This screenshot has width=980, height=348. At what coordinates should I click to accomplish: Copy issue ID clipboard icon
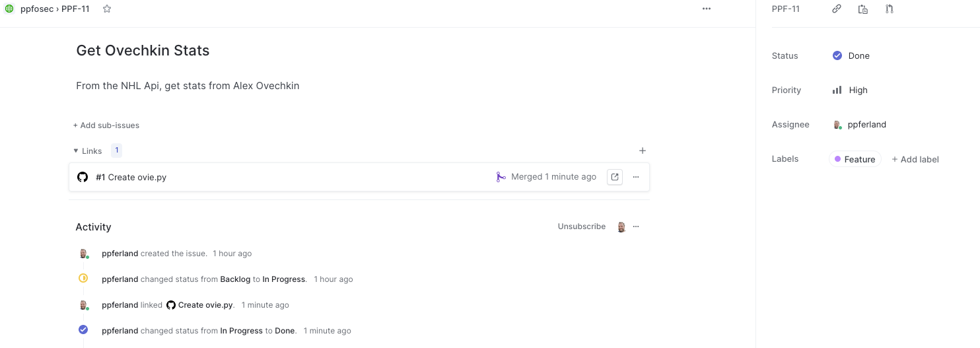click(863, 9)
